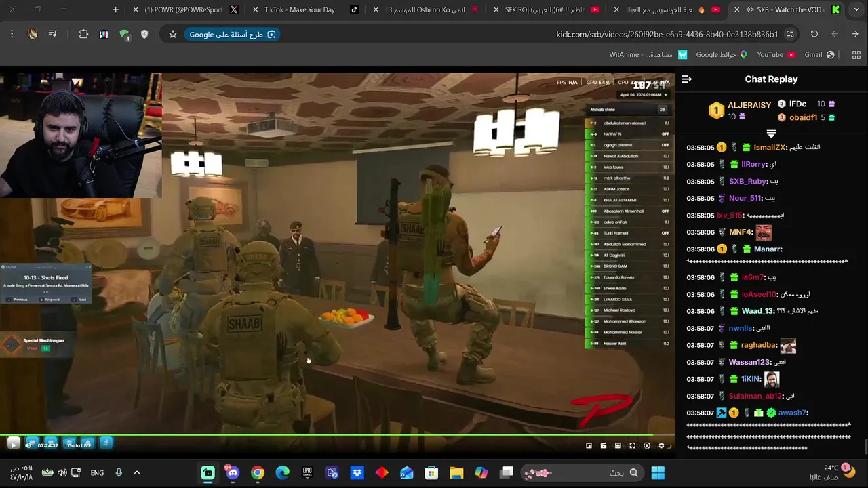Click the Google Lens ask button

pyautogui.click(x=232, y=34)
